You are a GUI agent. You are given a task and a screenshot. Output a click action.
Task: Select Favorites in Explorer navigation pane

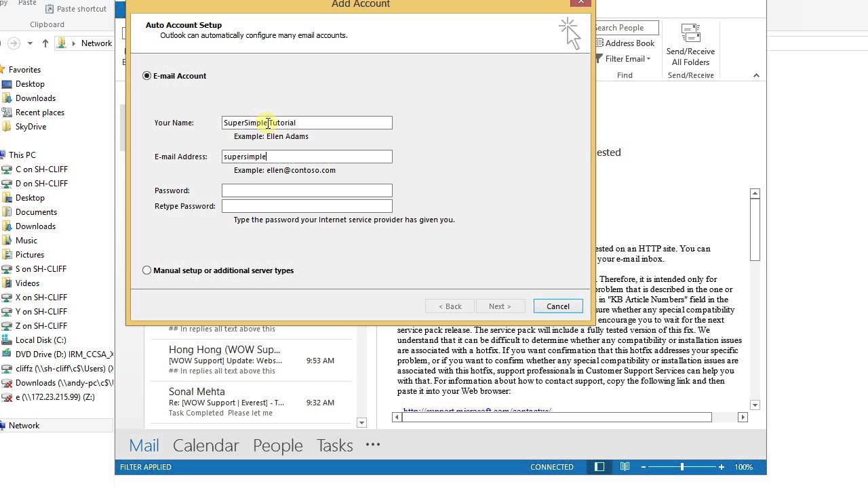click(x=24, y=70)
